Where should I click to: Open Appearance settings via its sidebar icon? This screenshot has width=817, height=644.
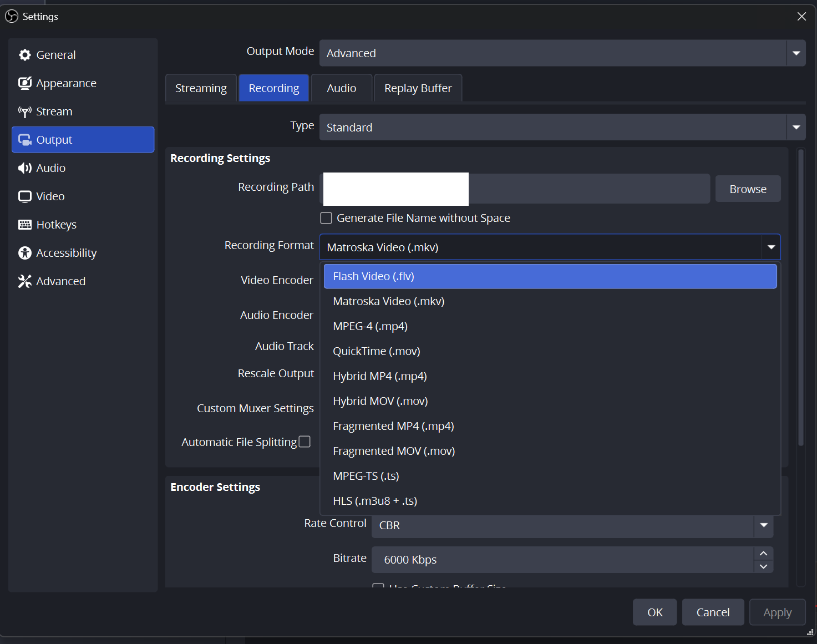25,83
